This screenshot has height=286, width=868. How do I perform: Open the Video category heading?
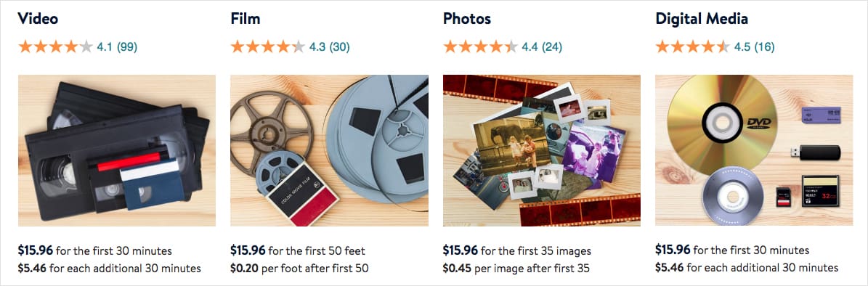coord(38,19)
